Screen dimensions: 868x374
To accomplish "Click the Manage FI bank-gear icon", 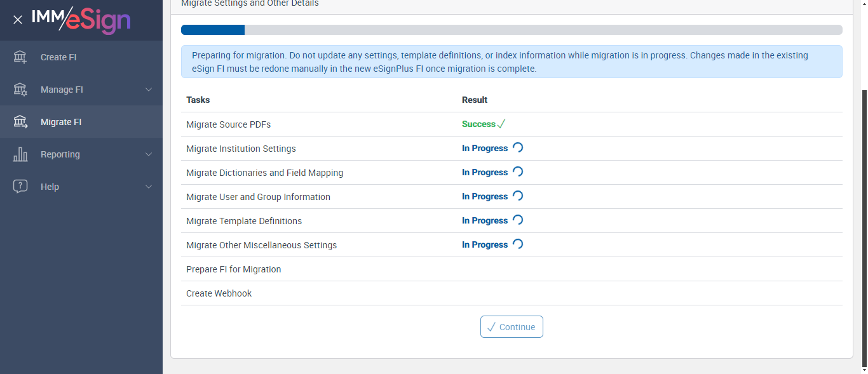I will tap(20, 90).
